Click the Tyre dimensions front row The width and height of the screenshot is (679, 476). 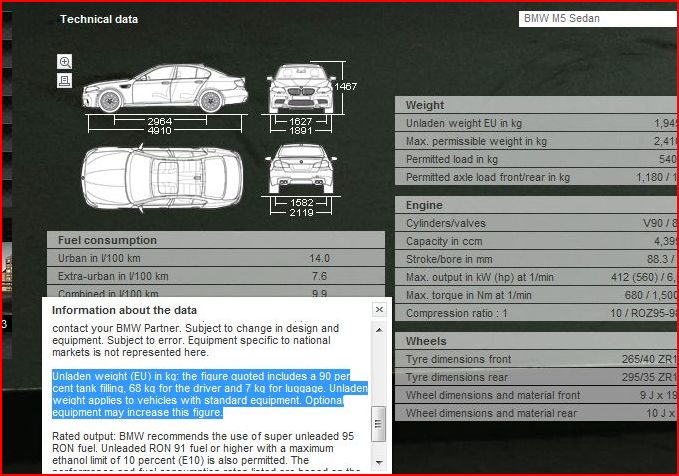537,359
